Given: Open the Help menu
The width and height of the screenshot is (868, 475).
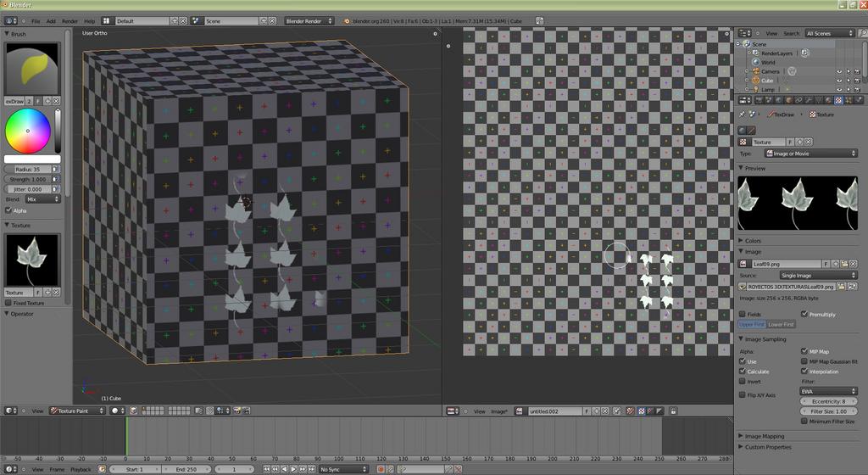Looking at the screenshot, I should point(89,21).
